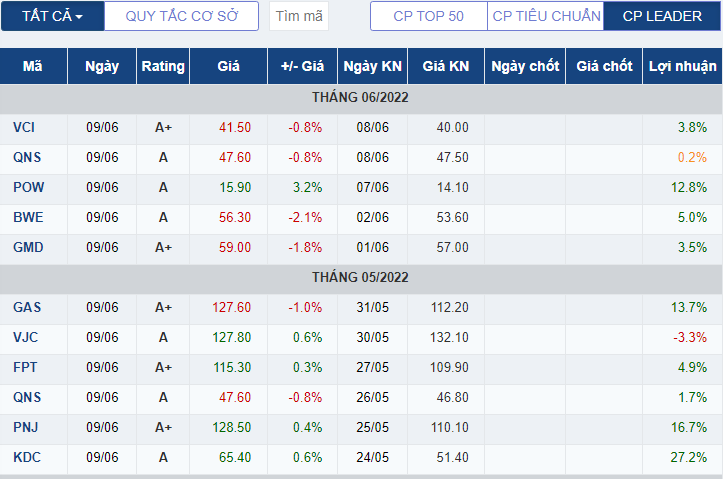Screen dimensions: 723x479
Task: Click GAS recommendation price 112.20
Action: (450, 308)
